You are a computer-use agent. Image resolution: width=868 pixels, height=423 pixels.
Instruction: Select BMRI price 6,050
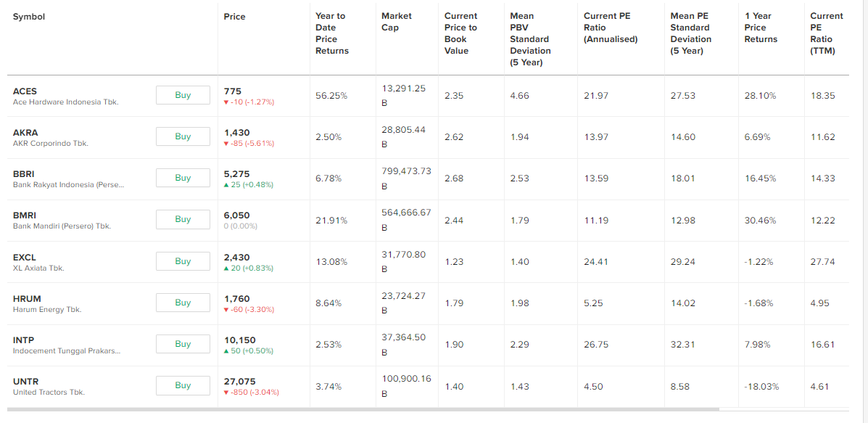tap(236, 215)
